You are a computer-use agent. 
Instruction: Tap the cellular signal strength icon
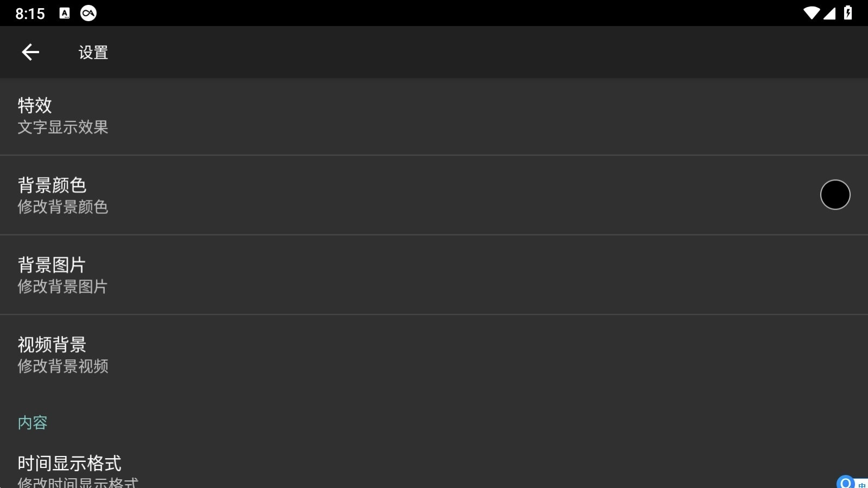pos(829,13)
